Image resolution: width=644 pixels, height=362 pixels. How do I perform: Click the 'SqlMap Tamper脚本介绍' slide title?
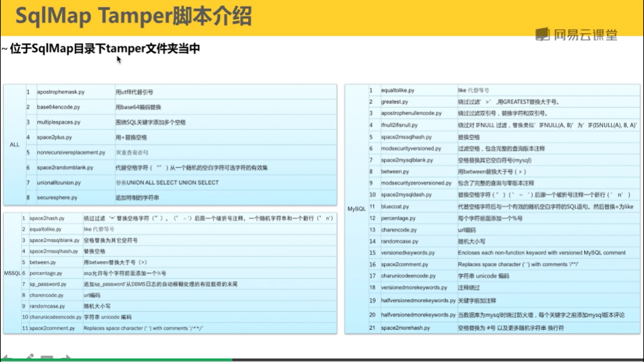(133, 16)
